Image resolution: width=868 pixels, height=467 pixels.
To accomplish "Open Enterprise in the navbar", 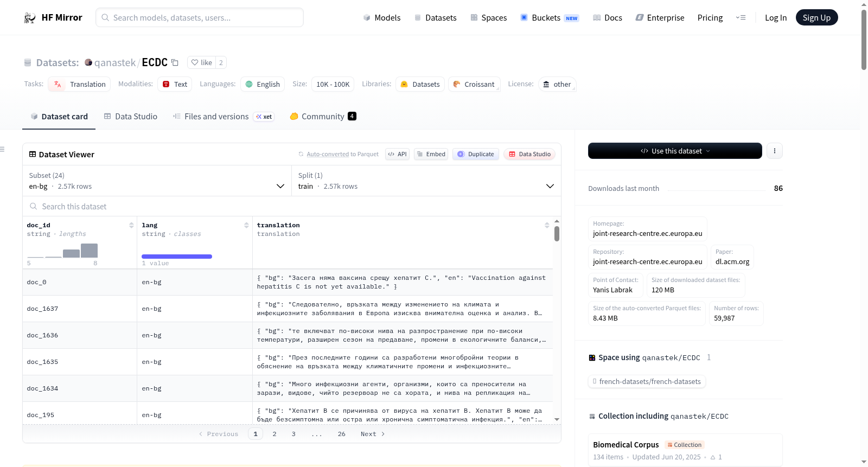I will [660, 17].
